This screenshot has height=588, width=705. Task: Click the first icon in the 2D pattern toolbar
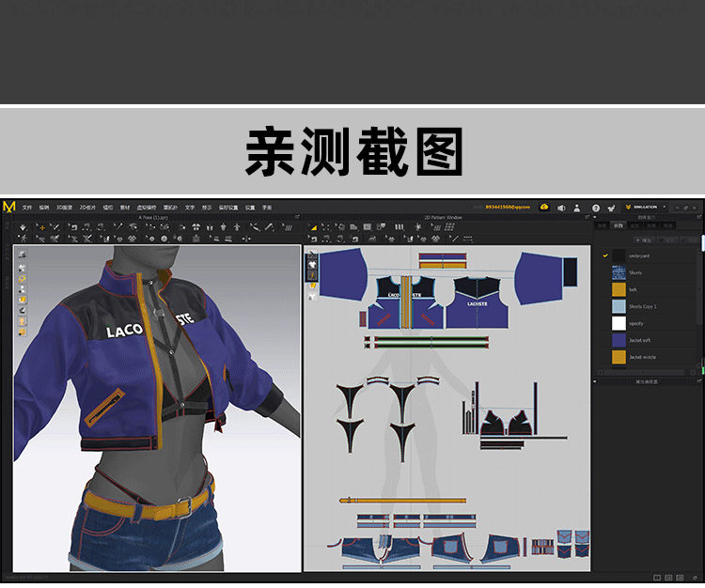[314, 227]
